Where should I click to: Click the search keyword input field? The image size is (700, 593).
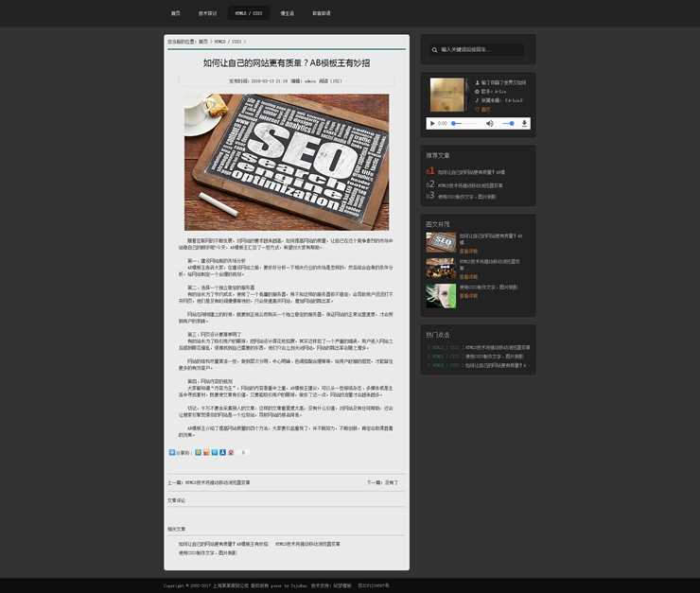(478, 49)
